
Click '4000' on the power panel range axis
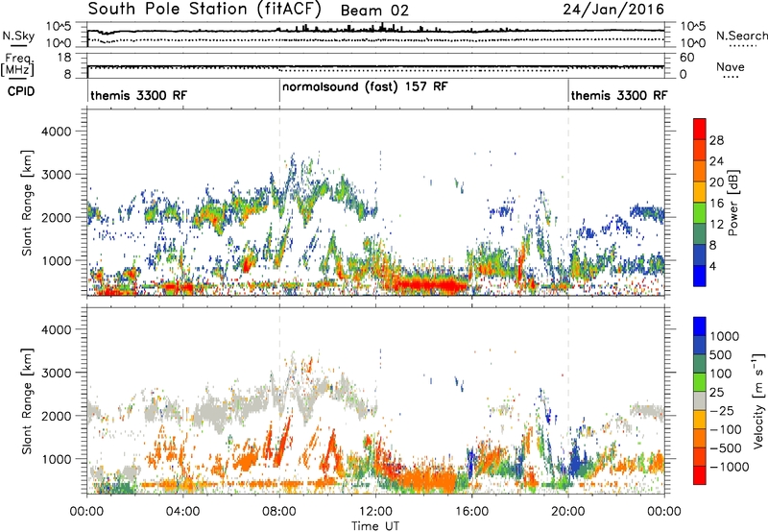tap(56, 132)
